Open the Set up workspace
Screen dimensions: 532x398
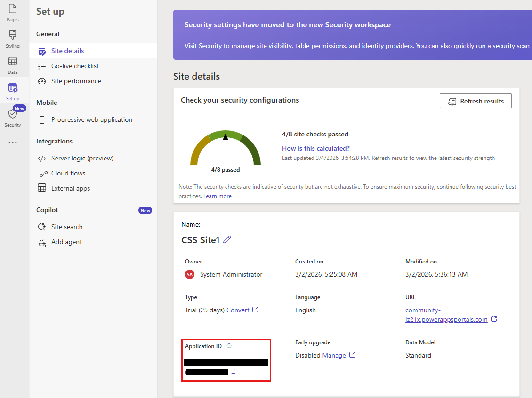[x=13, y=92]
